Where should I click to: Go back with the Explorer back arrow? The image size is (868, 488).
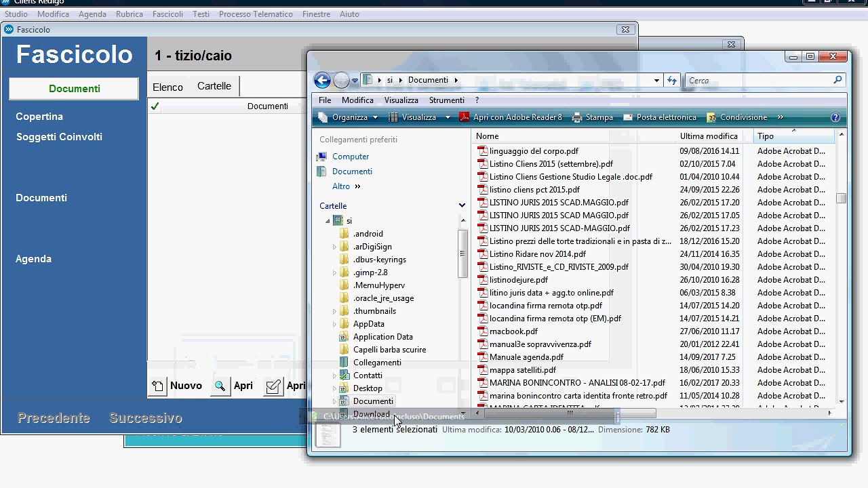(323, 81)
